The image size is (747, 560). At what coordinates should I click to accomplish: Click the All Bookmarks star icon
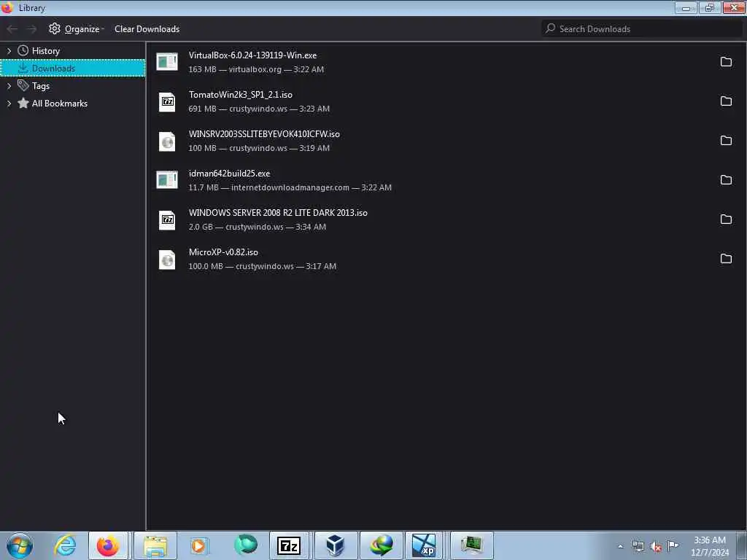click(x=23, y=103)
